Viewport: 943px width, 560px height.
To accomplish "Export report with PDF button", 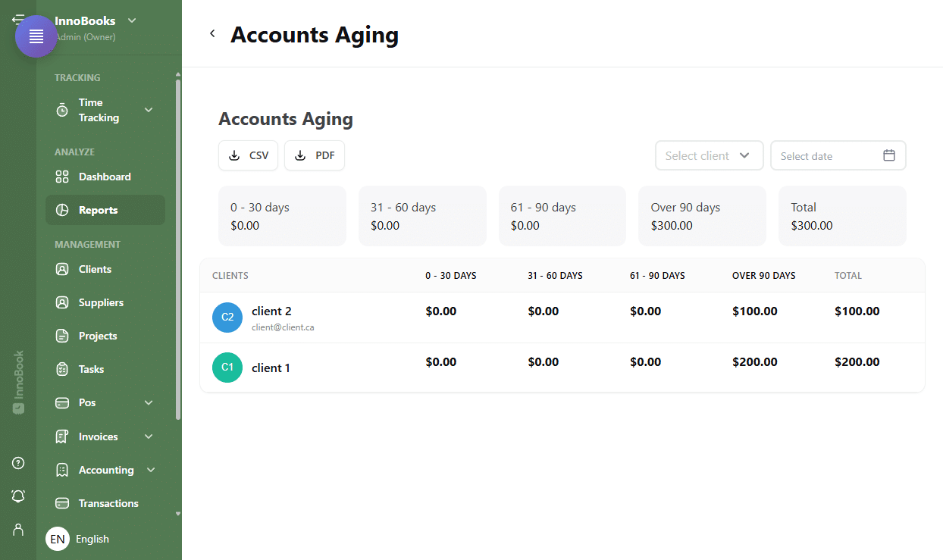I will [315, 155].
